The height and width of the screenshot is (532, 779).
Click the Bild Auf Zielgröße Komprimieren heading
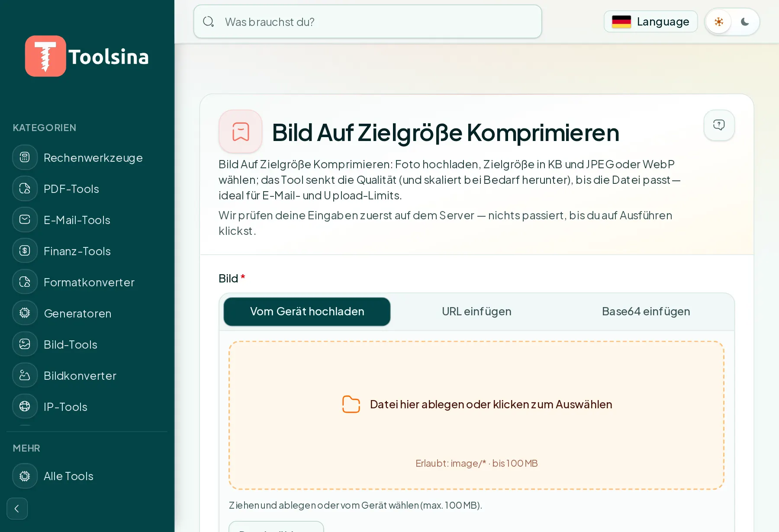pos(446,132)
